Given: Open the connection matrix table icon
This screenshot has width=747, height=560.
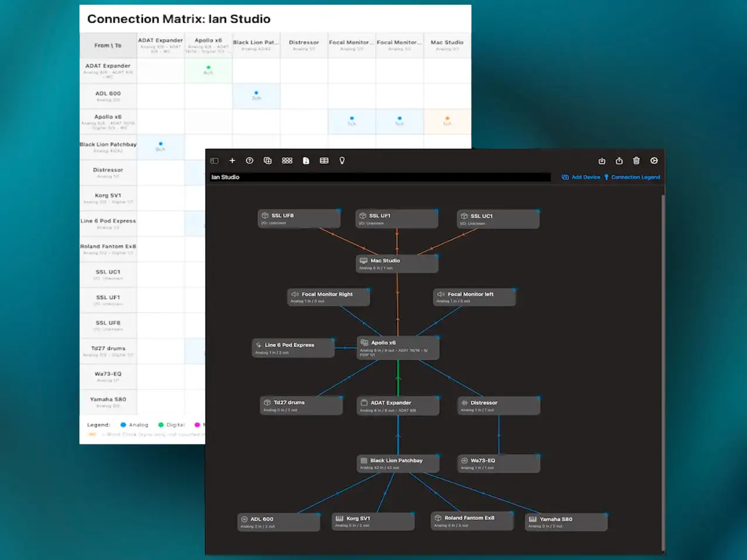Looking at the screenshot, I should point(324,160).
